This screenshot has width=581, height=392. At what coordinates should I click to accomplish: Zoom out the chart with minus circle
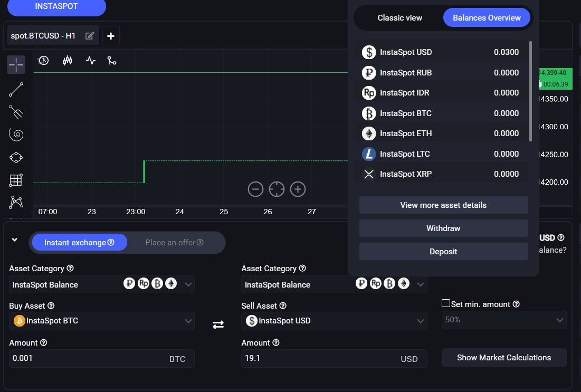(255, 189)
